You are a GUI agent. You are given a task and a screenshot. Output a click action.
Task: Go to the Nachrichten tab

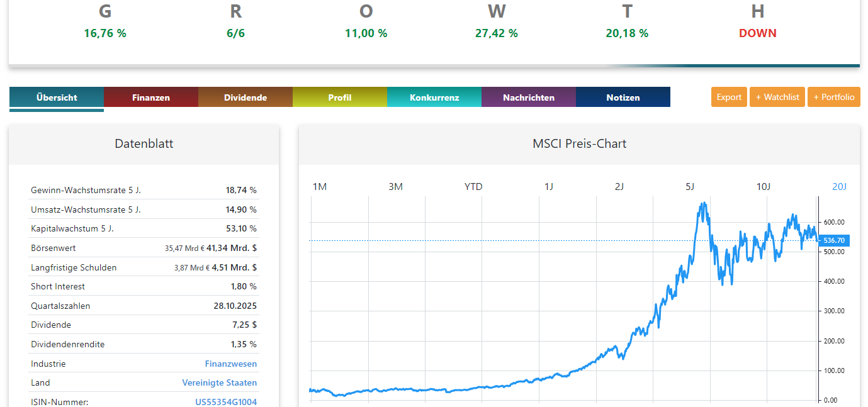(x=529, y=98)
